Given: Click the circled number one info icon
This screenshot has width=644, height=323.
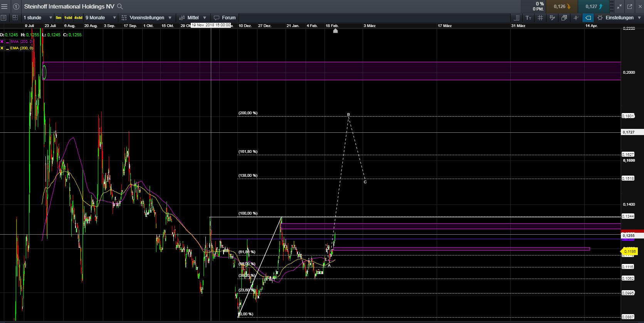Looking at the screenshot, I should 16,7.
